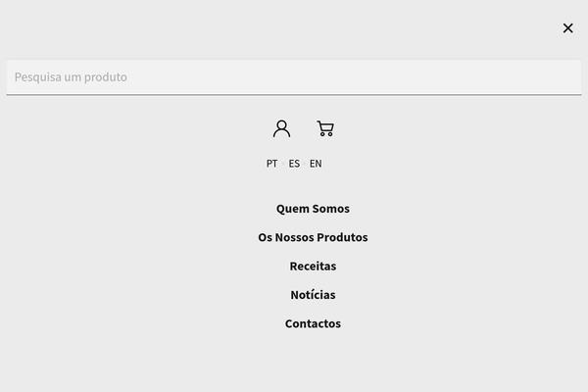Choose the Spanish language option
The width and height of the screenshot is (588, 392).
(294, 164)
